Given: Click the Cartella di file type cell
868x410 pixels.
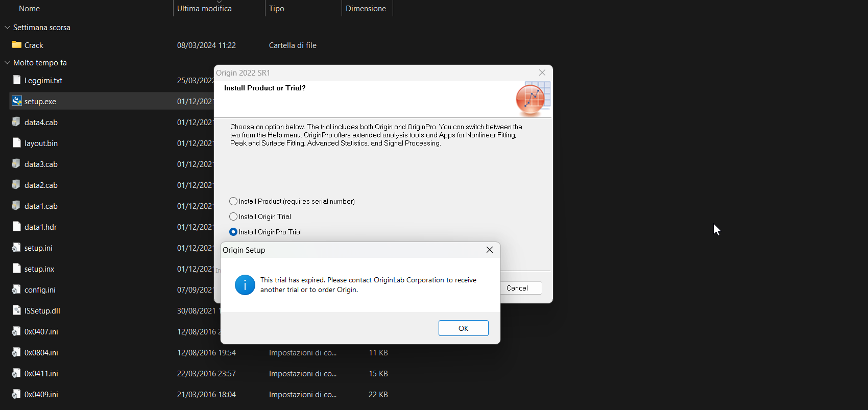Looking at the screenshot, I should pos(293,45).
